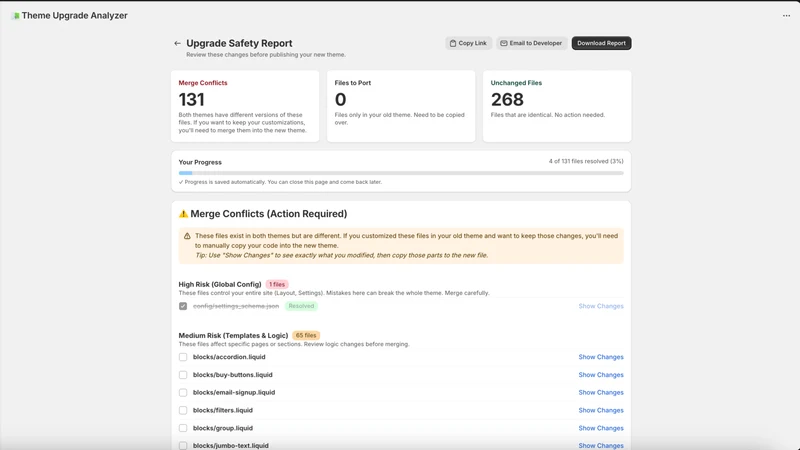Viewport: 800px width, 450px height.
Task: Click Medium Risk (Templates & Logic) heading
Action: (x=233, y=336)
